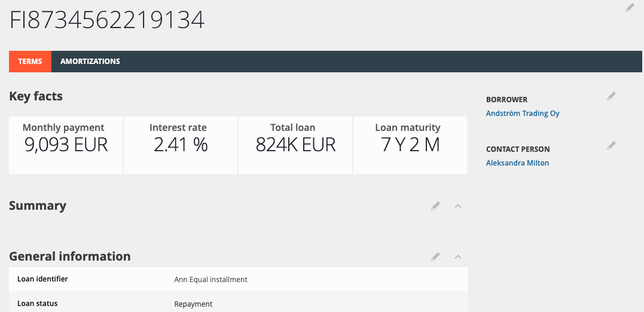644x312 pixels.
Task: Click the Loan status row label
Action: click(x=38, y=304)
